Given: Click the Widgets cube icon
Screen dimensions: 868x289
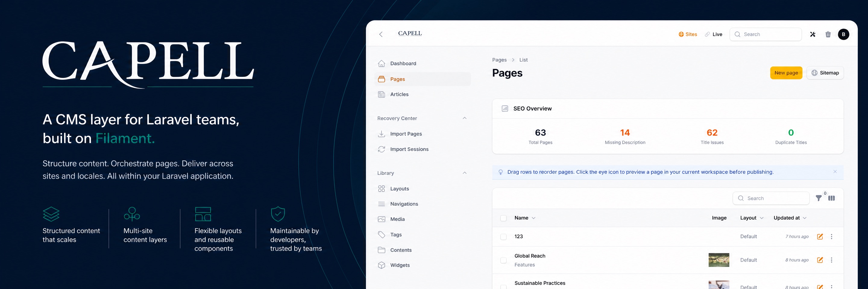Looking at the screenshot, I should [x=382, y=265].
